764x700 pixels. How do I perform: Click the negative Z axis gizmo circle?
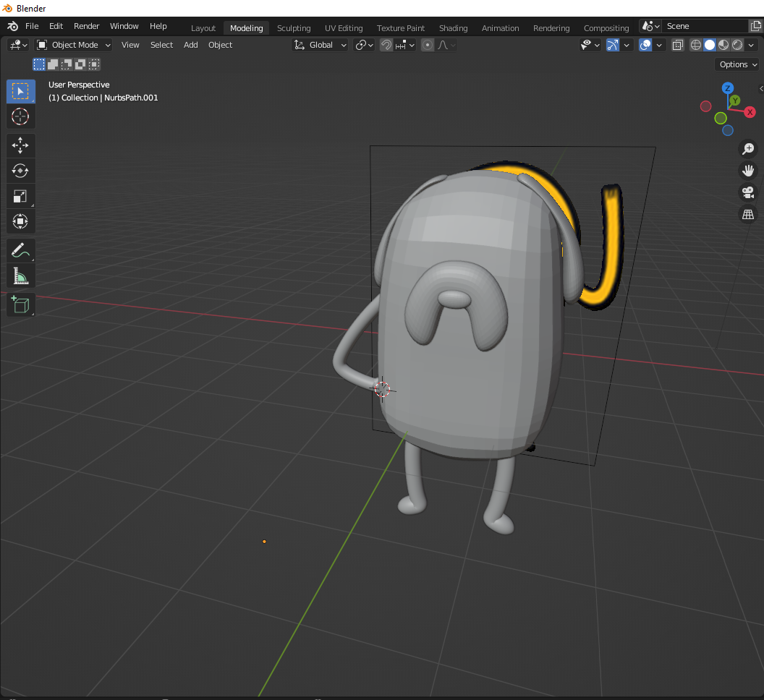coord(727,130)
